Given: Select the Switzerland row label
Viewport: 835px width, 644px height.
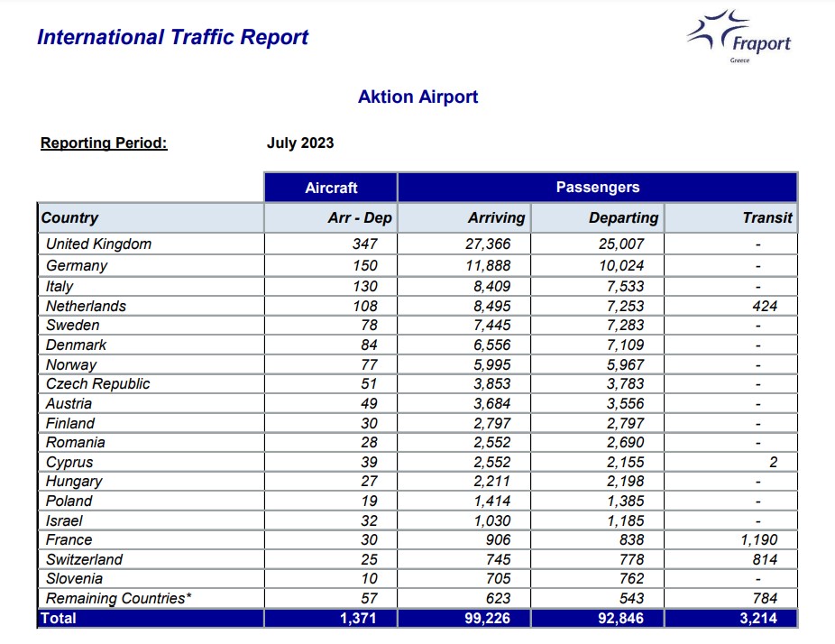Looking at the screenshot, I should [x=84, y=559].
